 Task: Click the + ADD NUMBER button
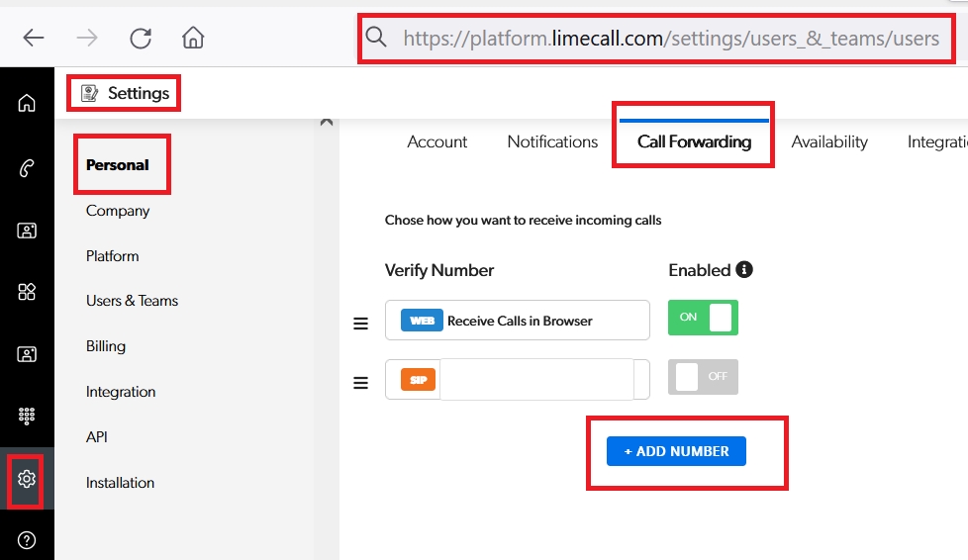coord(676,451)
